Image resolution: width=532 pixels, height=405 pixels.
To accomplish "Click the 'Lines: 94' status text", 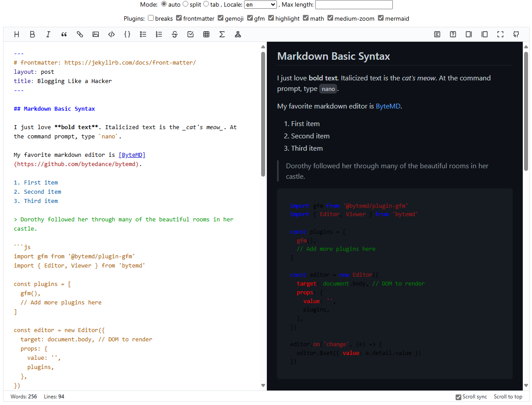I will coord(54,397).
